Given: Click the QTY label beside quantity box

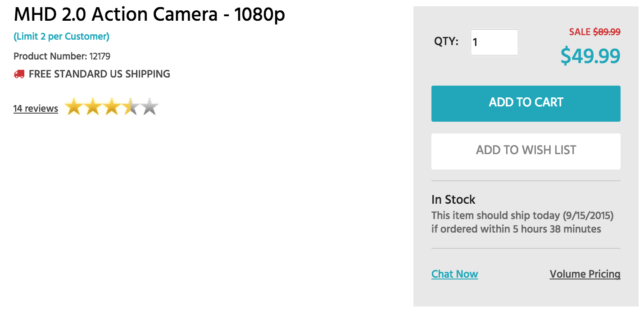Looking at the screenshot, I should [446, 41].
